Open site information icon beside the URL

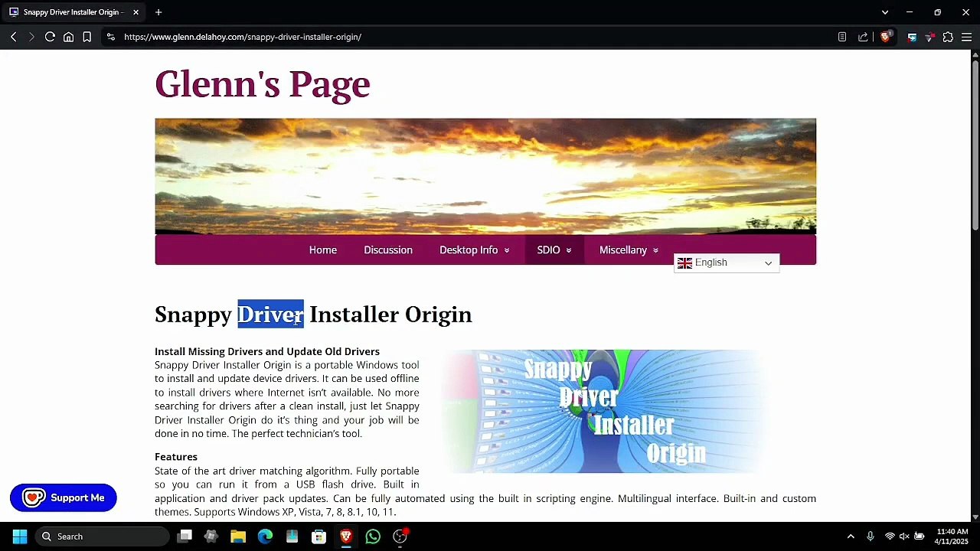coord(111,37)
